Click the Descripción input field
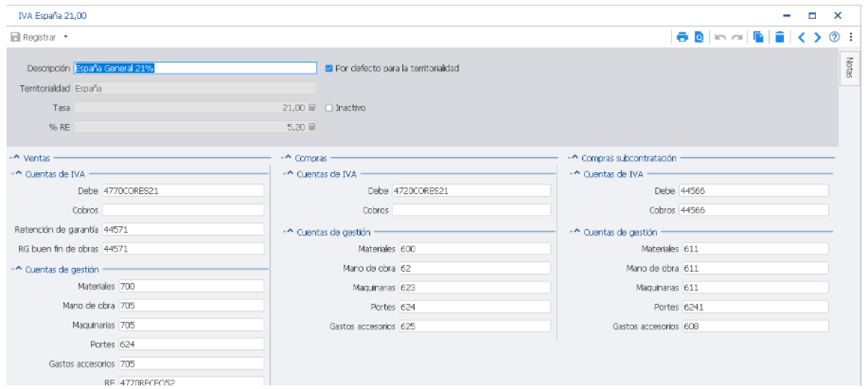 click(195, 68)
